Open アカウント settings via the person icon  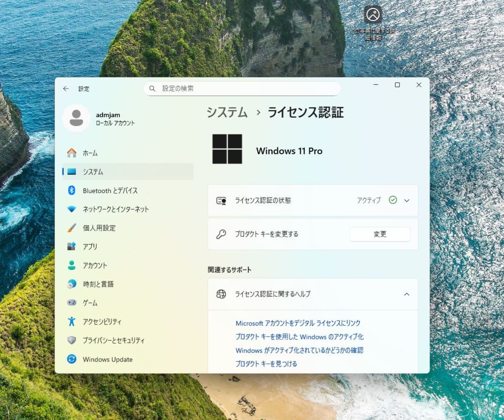72,265
